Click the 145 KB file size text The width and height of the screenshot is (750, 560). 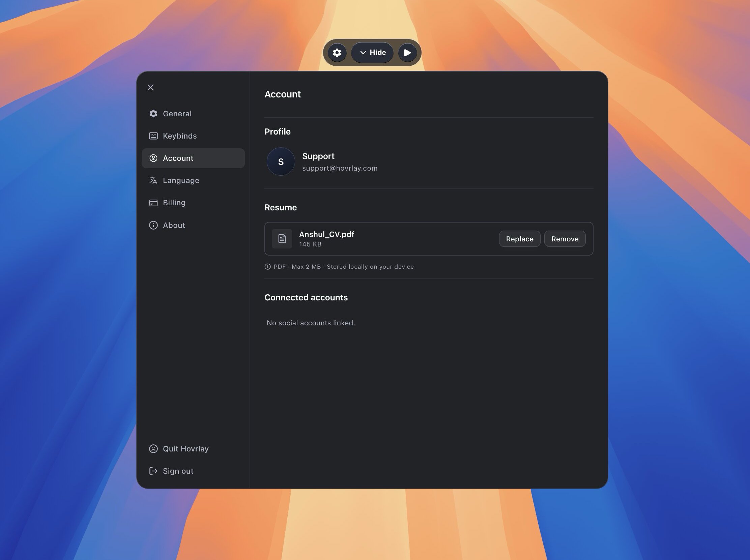pos(310,244)
